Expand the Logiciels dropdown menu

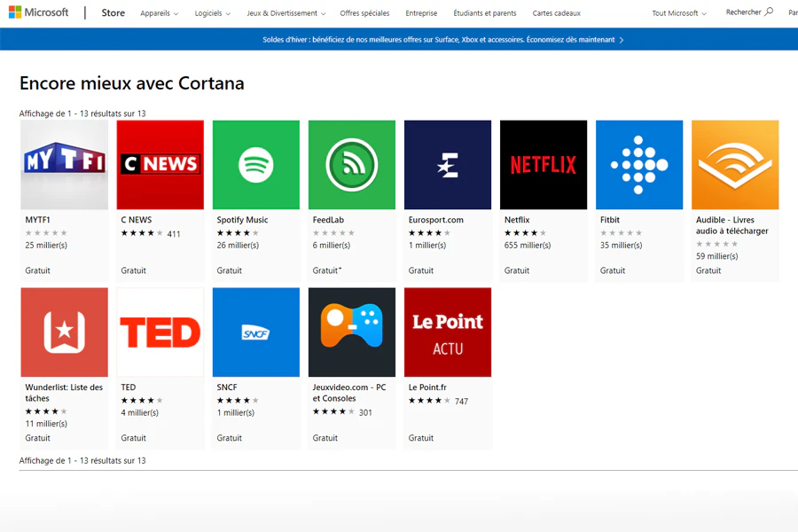coord(213,13)
